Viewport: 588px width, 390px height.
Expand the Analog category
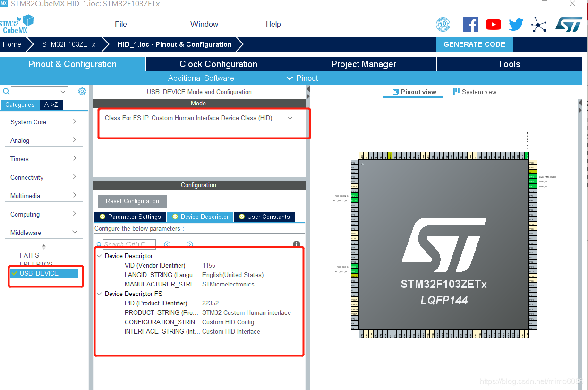coord(43,140)
